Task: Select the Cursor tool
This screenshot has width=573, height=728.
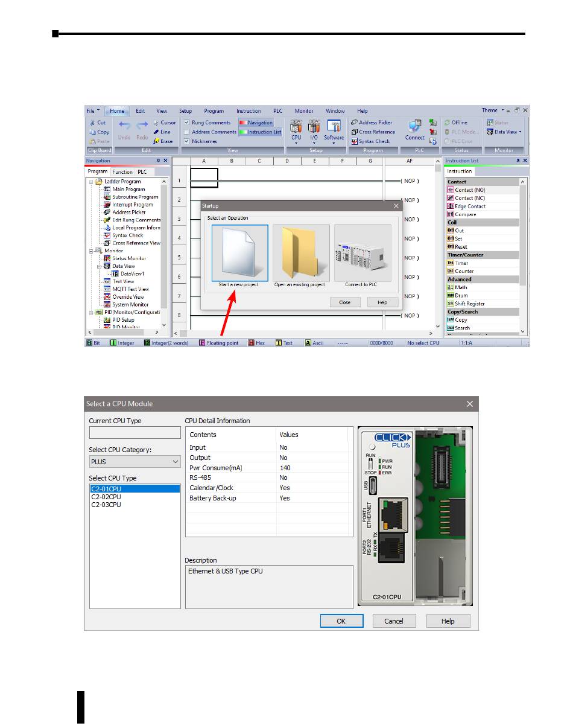Action: (x=164, y=123)
